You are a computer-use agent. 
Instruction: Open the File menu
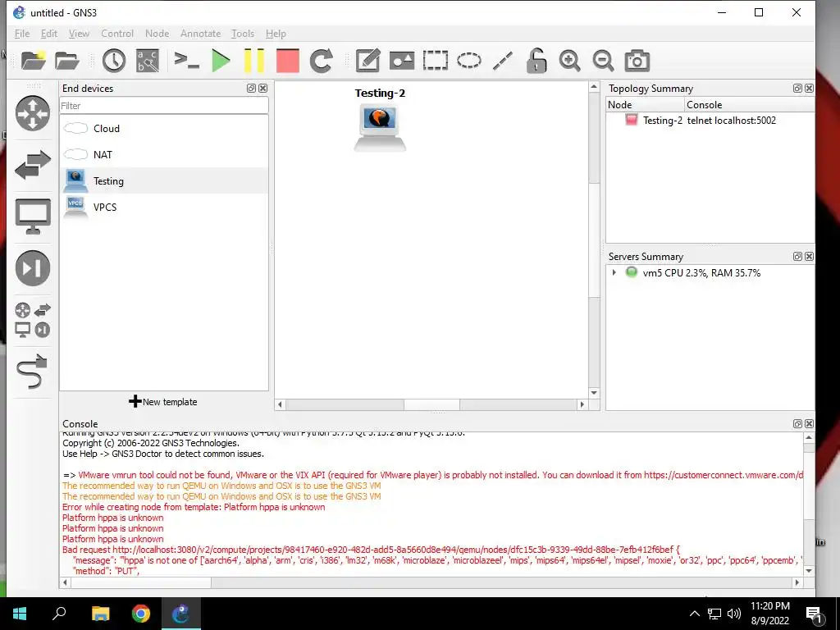tap(22, 33)
